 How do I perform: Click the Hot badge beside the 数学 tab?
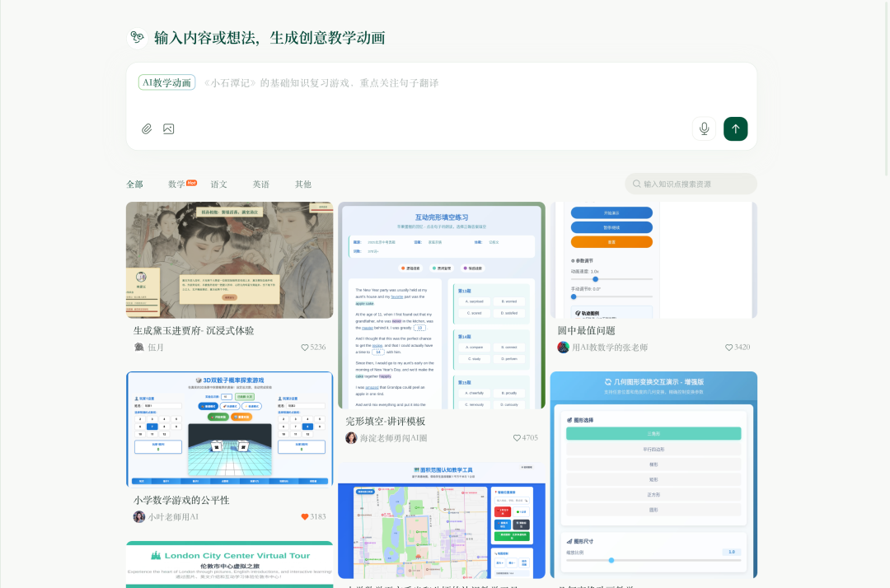tap(193, 181)
